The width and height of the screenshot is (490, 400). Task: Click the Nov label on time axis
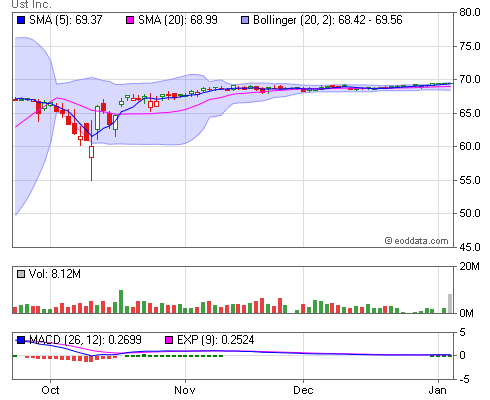point(185,390)
